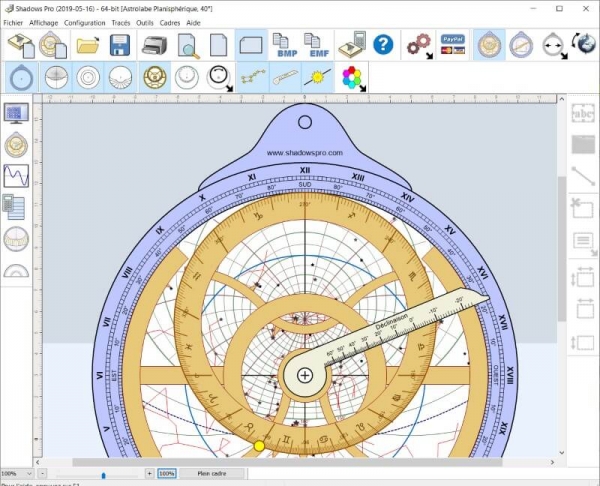
Task: Open the Configuration menu
Action: [85, 22]
